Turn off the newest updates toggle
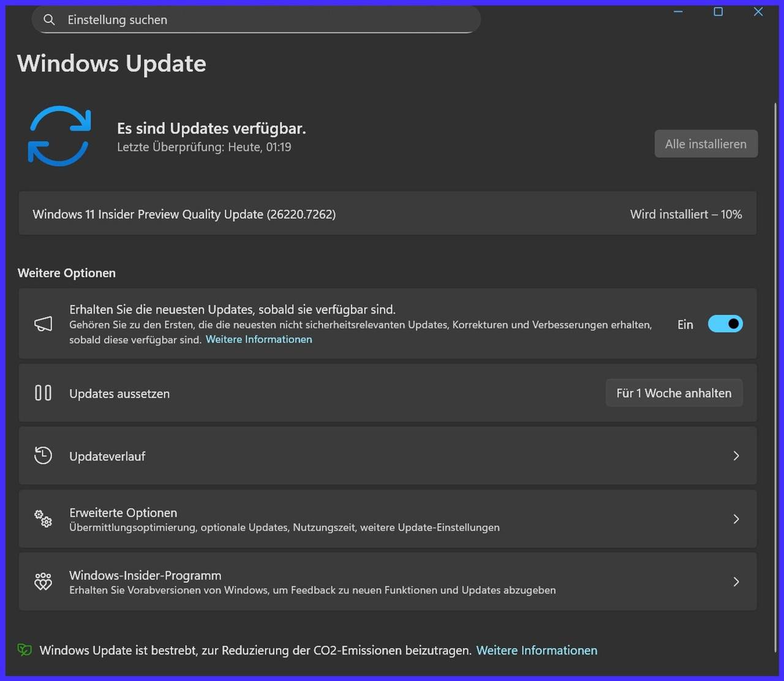This screenshot has height=681, width=784. 725,324
